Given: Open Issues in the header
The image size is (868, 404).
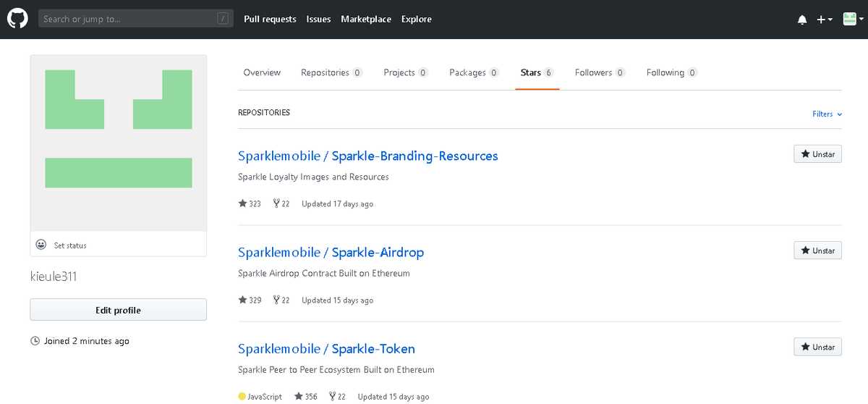Looking at the screenshot, I should point(318,20).
